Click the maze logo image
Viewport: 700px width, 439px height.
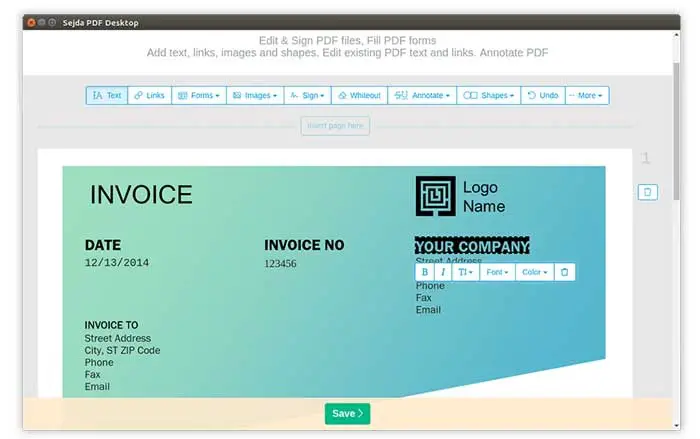(x=436, y=196)
